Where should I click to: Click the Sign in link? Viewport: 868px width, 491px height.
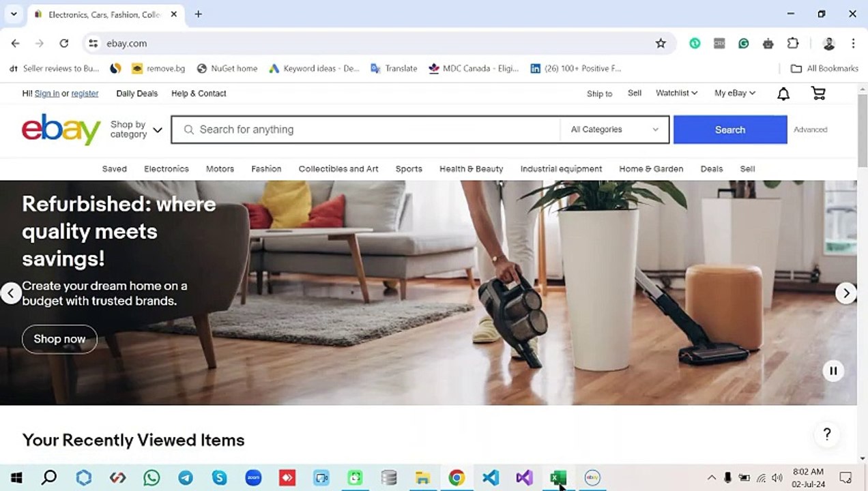pyautogui.click(x=47, y=93)
